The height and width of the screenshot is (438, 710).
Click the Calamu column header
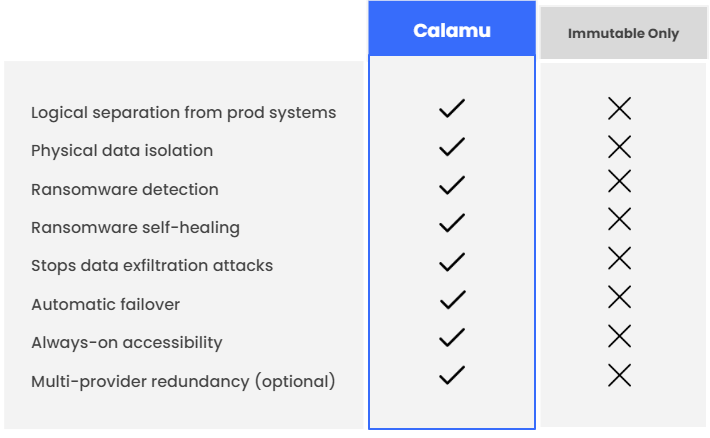click(452, 31)
